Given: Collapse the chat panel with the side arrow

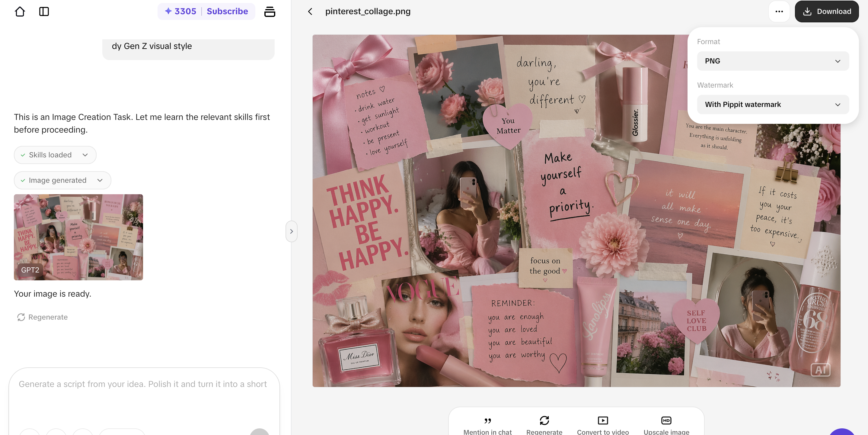Looking at the screenshot, I should (x=292, y=231).
